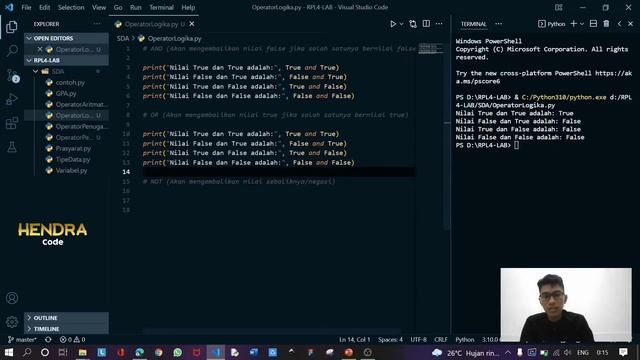This screenshot has height=360, width=640.
Task: Open the launch profile dropdown arrow
Action: (582, 24)
